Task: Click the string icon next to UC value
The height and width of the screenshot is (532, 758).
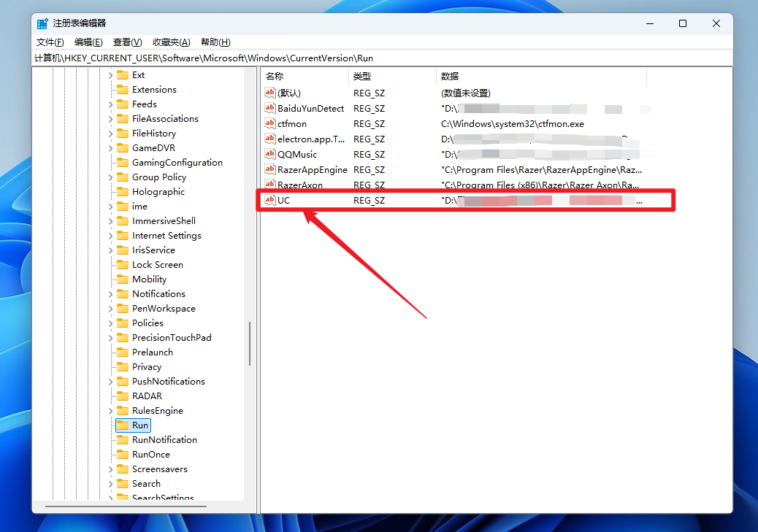Action: pyautogui.click(x=269, y=200)
